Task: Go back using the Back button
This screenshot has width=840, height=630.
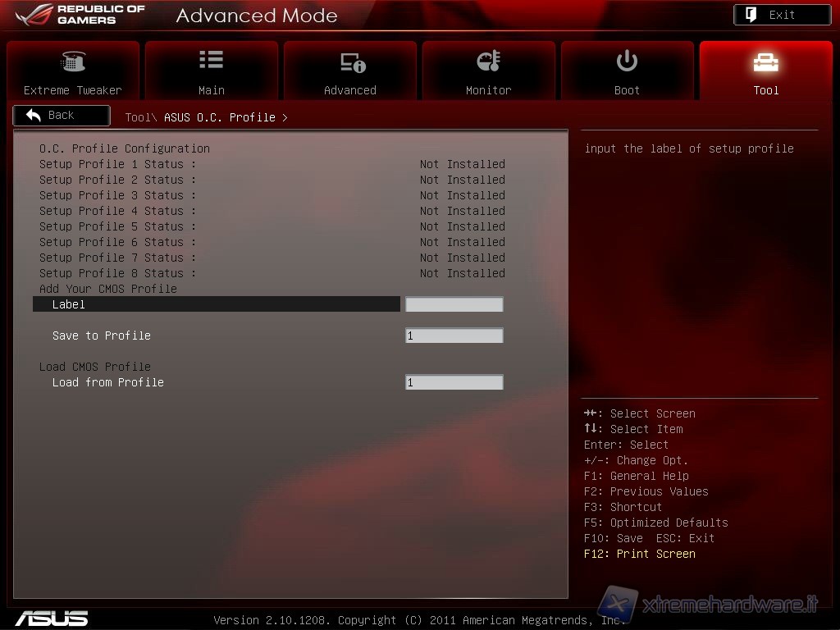Action: point(62,116)
